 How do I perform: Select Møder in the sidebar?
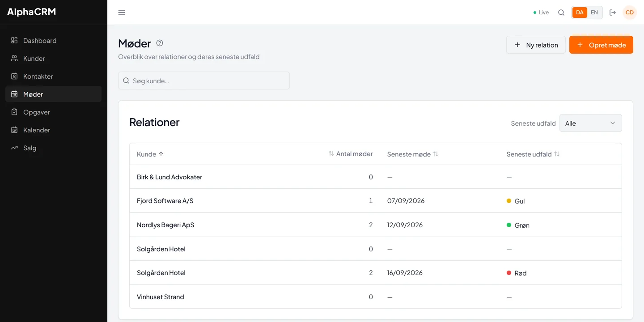coord(54,94)
